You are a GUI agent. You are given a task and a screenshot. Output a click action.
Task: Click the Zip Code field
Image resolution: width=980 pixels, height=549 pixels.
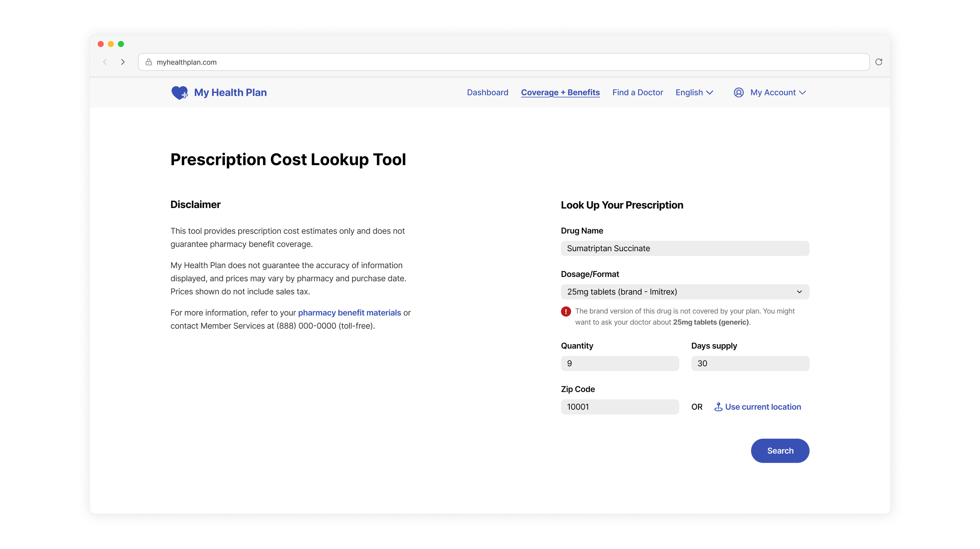coord(619,407)
